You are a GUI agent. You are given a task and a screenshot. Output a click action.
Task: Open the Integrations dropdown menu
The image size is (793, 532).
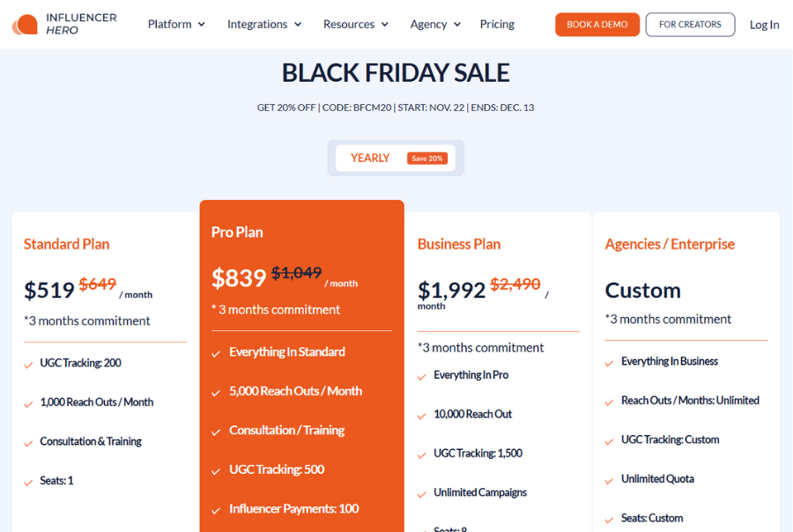(x=264, y=25)
